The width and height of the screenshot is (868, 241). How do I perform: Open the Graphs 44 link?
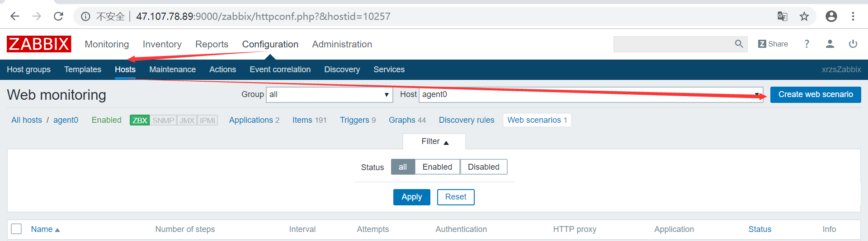click(x=407, y=120)
